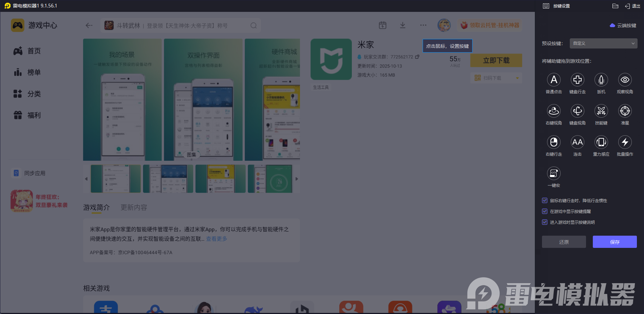Click the user avatar icon
The width and height of the screenshot is (644, 314).
click(x=444, y=25)
